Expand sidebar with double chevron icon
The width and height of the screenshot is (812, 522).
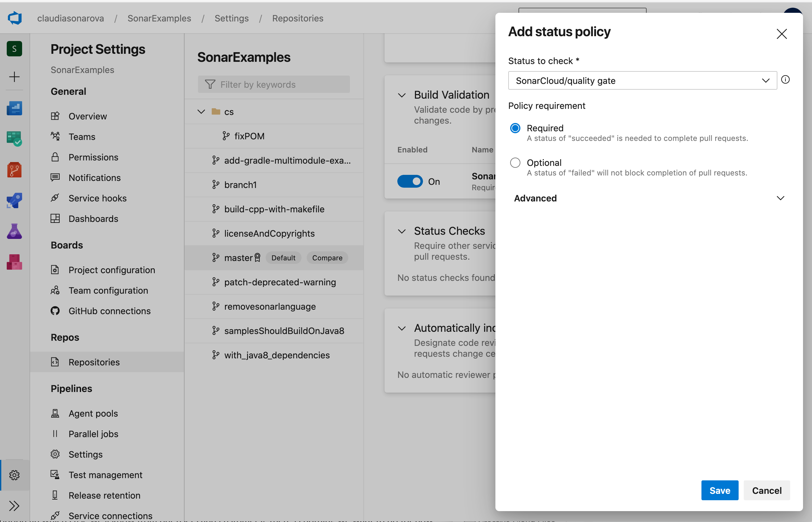pos(14,506)
